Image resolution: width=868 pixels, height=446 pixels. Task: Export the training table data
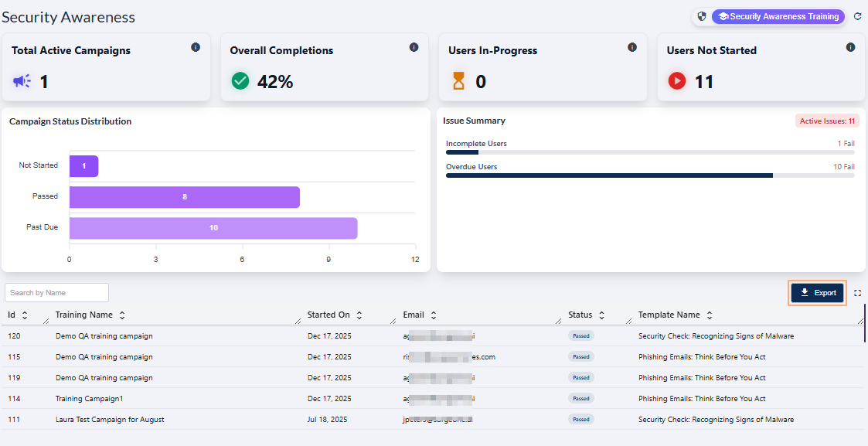pyautogui.click(x=818, y=293)
